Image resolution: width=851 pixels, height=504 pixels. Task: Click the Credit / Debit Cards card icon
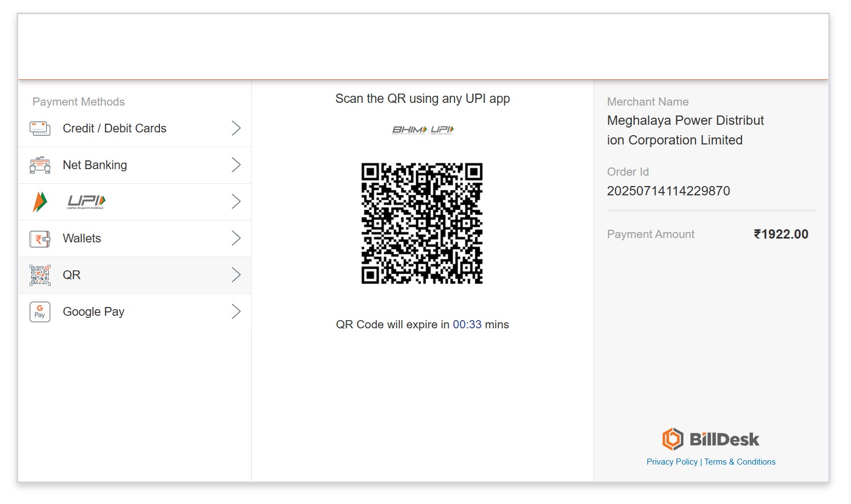tap(40, 129)
